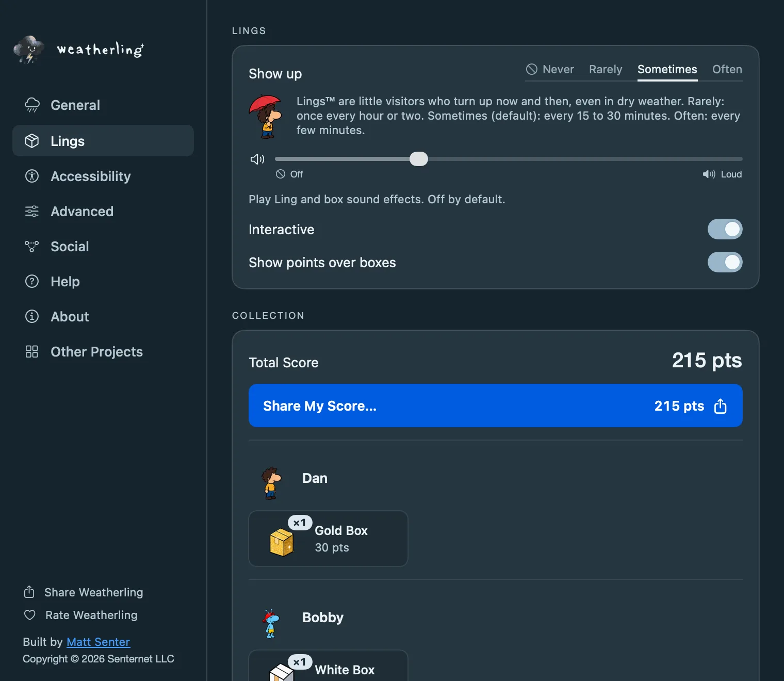Set Show up frequency to Never

coord(550,69)
